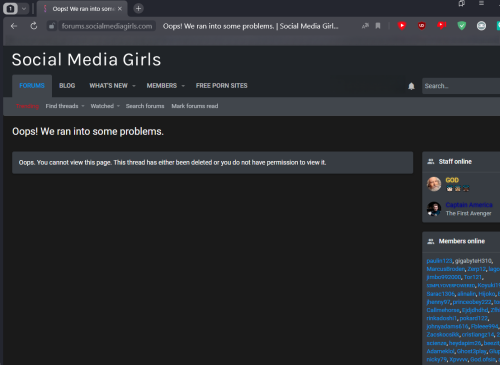Expand the chevron next to the tab bar's first icon
This screenshot has width=500, height=365.
(x=24, y=9)
